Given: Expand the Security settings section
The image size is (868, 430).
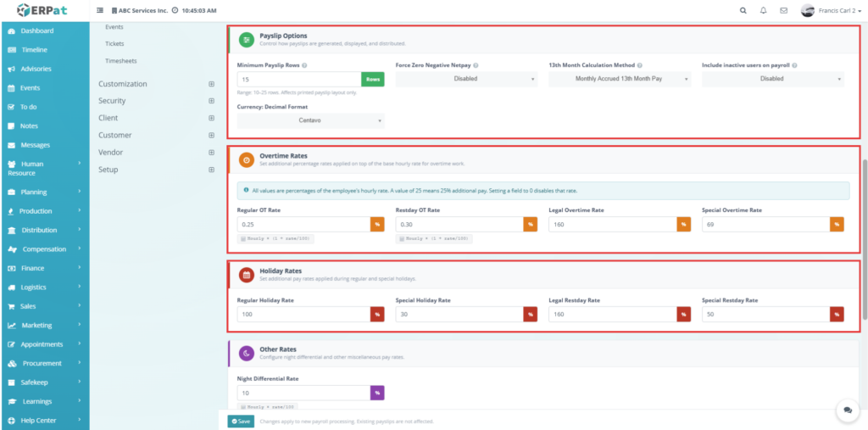Looking at the screenshot, I should click(211, 101).
